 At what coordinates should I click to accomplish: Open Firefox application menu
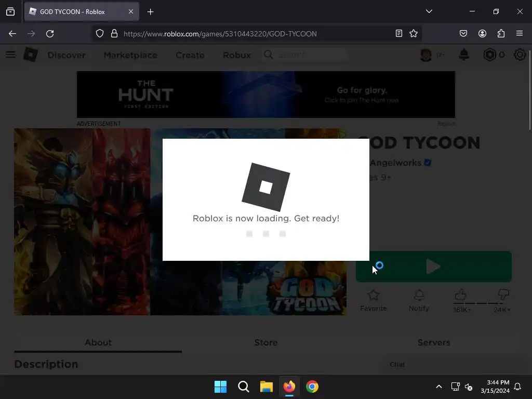[x=520, y=33]
